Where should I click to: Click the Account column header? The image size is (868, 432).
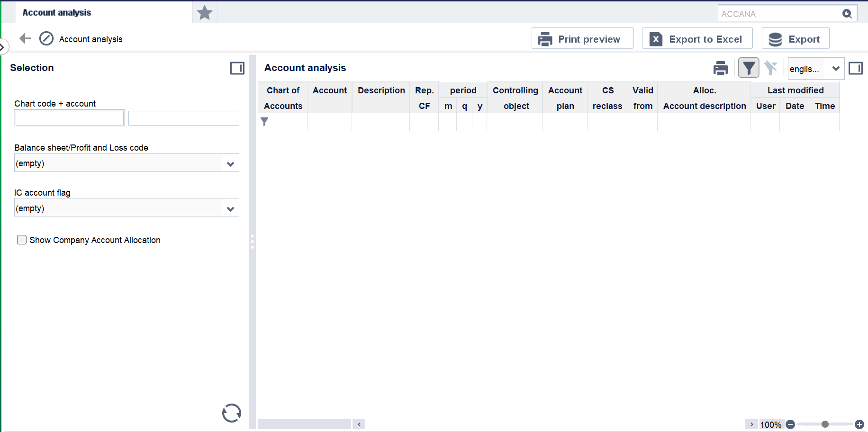coord(330,98)
